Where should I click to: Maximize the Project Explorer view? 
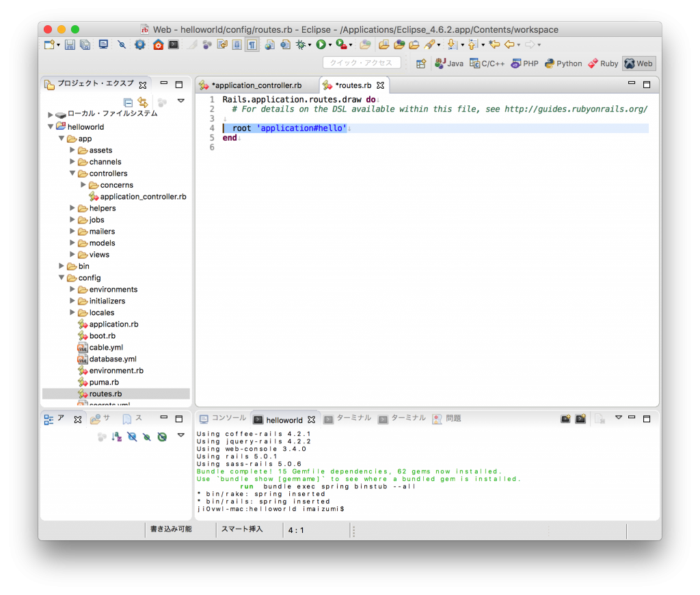click(179, 85)
